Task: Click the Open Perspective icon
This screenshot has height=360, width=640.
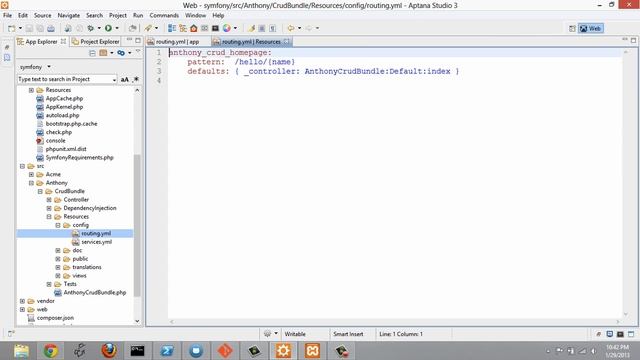Action: pyautogui.click(x=572, y=28)
